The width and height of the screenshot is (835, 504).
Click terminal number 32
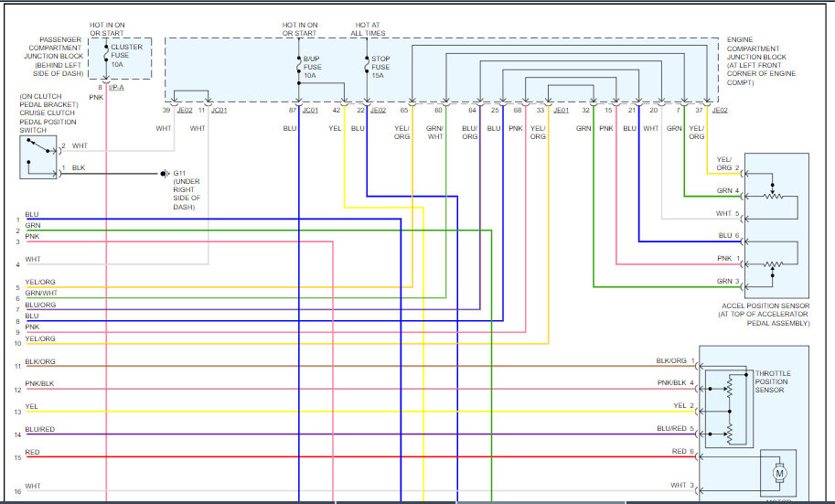pyautogui.click(x=585, y=111)
